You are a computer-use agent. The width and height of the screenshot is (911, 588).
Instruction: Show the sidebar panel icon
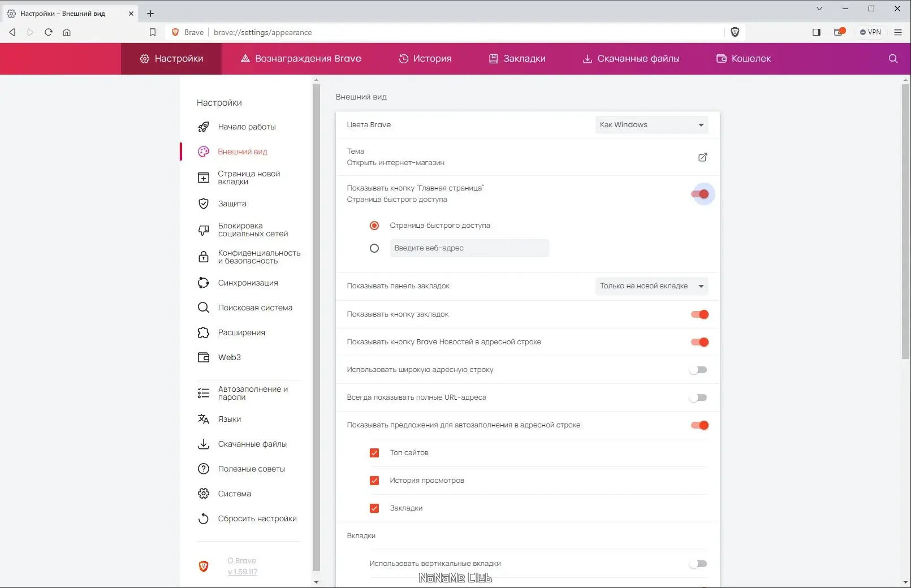(x=817, y=32)
